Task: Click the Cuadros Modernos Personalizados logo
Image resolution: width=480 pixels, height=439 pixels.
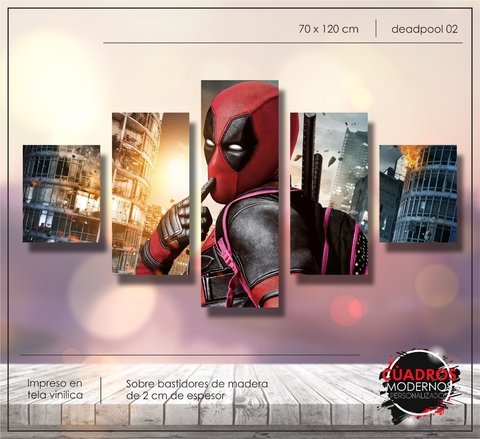Action: (420, 385)
